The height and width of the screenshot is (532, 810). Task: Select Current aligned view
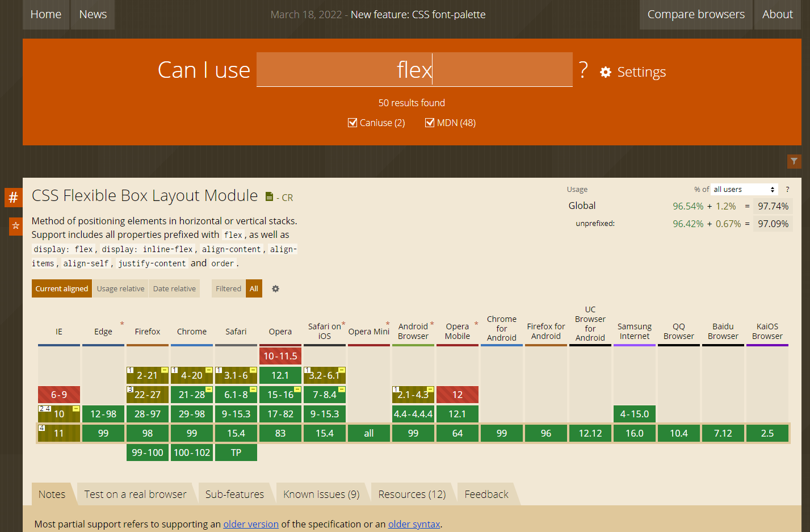click(x=62, y=288)
